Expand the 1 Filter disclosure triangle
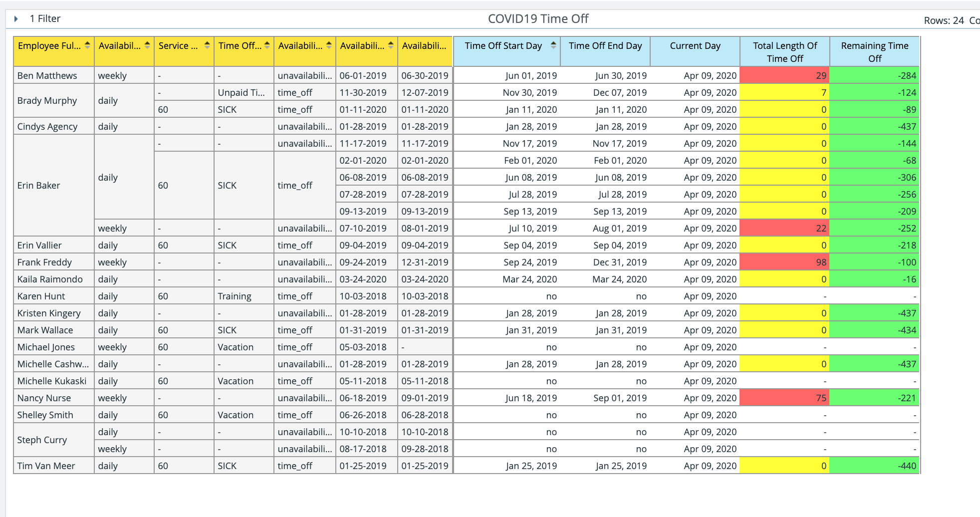Screen dimensions: 980x517 click(x=16, y=19)
